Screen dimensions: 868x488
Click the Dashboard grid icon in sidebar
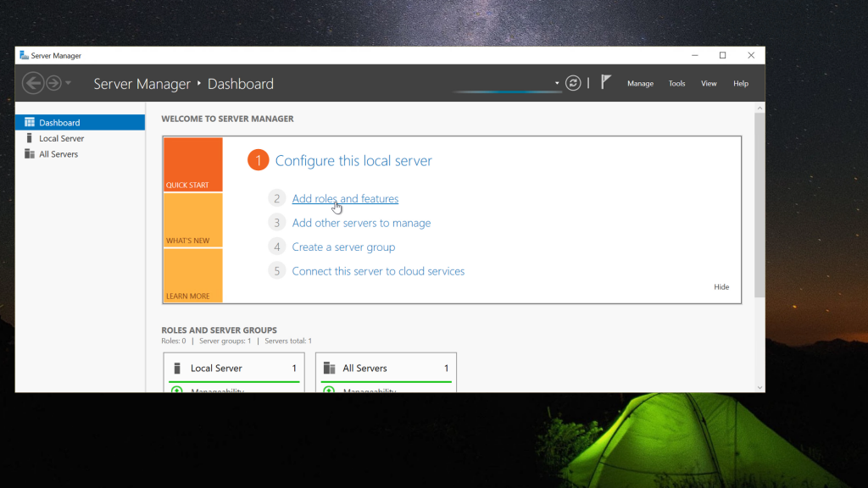tap(30, 122)
